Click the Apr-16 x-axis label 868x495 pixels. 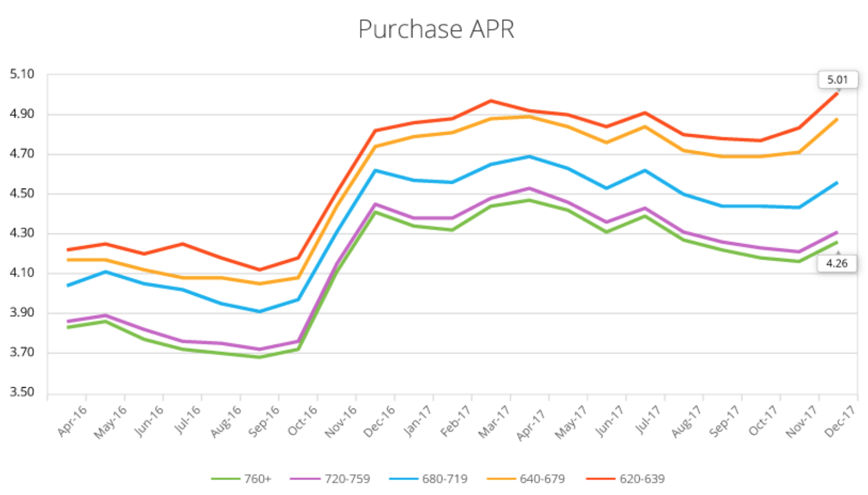[x=73, y=421]
